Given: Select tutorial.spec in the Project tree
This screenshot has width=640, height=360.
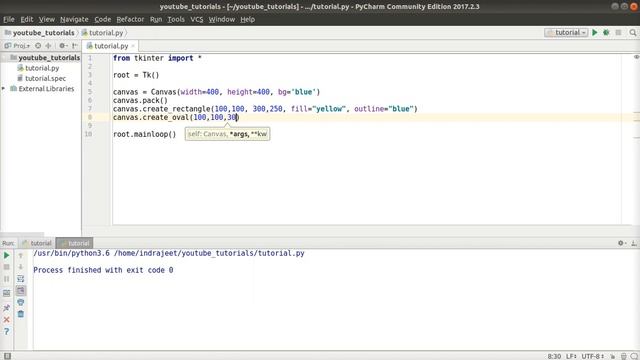Looking at the screenshot, I should pyautogui.click(x=41, y=78).
